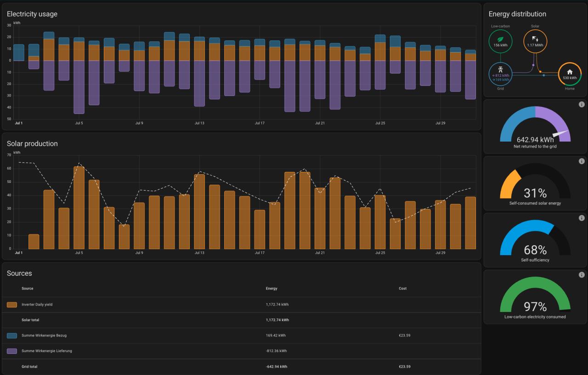Click the Solar panel icon in Energy distribution
The height and width of the screenshot is (375, 588).
pyautogui.click(x=535, y=39)
